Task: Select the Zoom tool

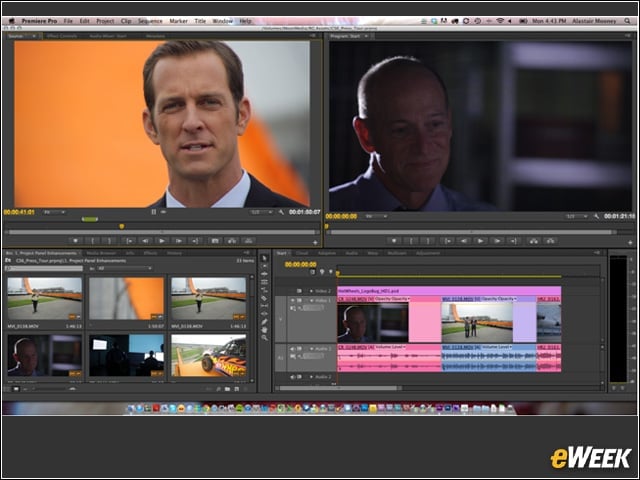Action: (264, 338)
